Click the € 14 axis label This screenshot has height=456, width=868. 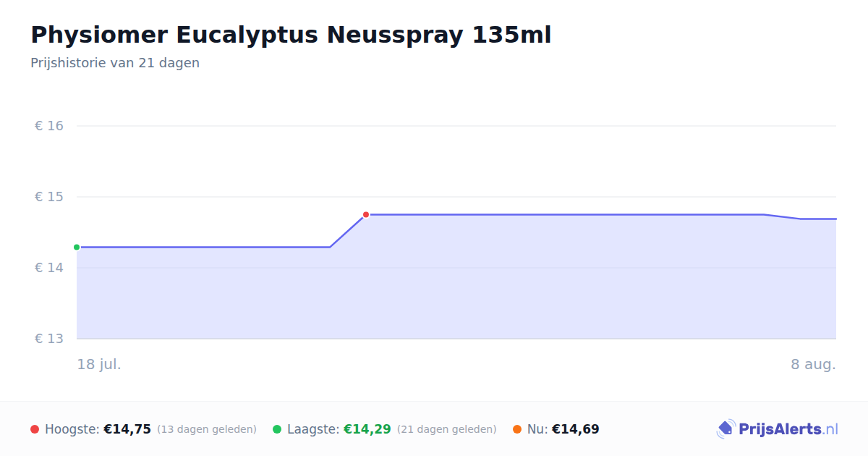click(x=49, y=268)
